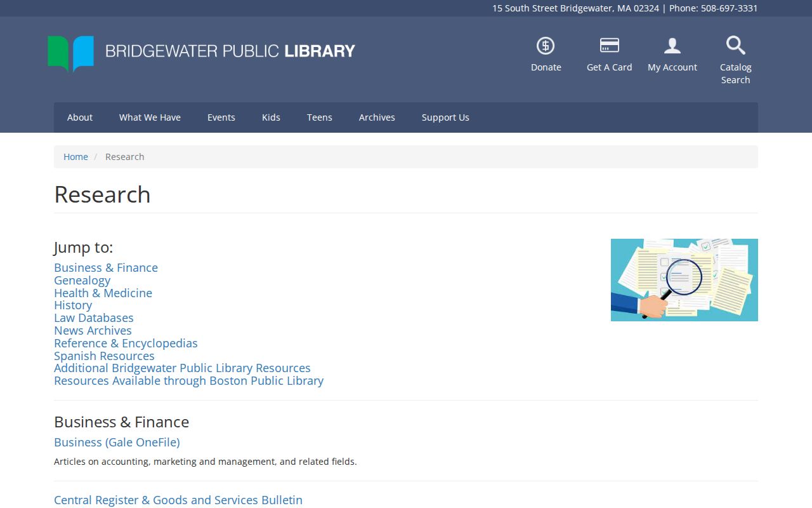The image size is (812, 508).
Task: Jump to Resources Available through Boston Public Library
Action: tap(189, 381)
